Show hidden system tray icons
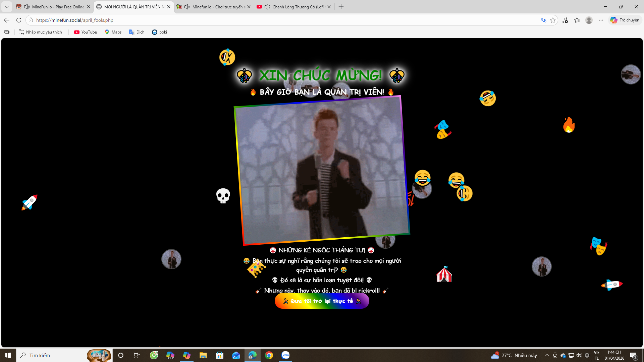The width and height of the screenshot is (644, 362). [547, 355]
